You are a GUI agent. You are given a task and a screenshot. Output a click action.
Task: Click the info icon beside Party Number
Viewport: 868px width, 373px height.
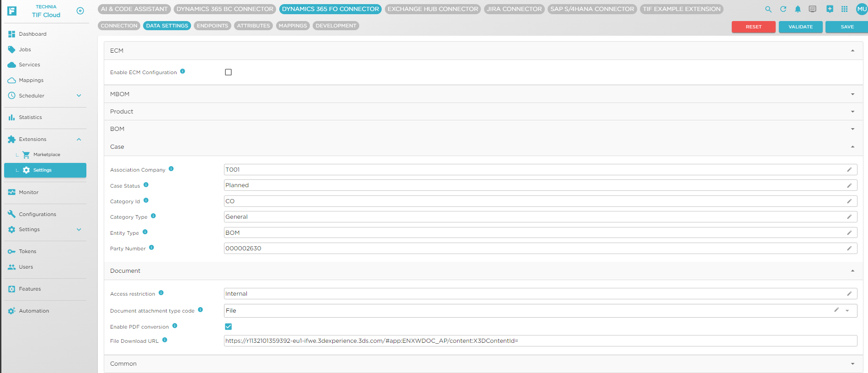tap(151, 248)
